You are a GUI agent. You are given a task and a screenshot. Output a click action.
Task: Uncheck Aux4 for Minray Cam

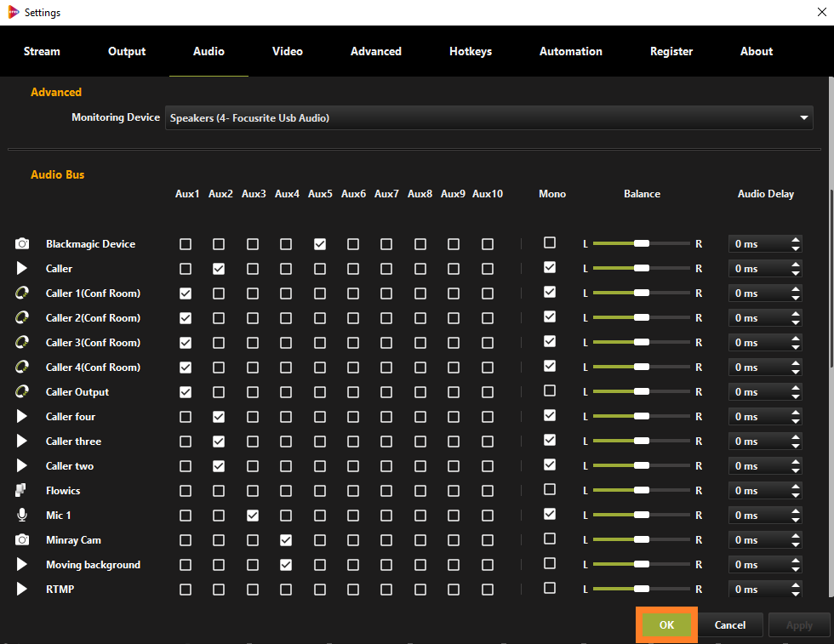(x=286, y=540)
